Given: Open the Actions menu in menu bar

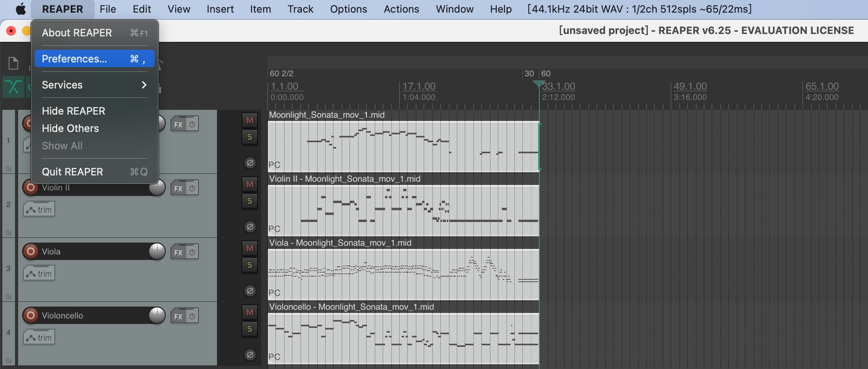Looking at the screenshot, I should pos(401,9).
